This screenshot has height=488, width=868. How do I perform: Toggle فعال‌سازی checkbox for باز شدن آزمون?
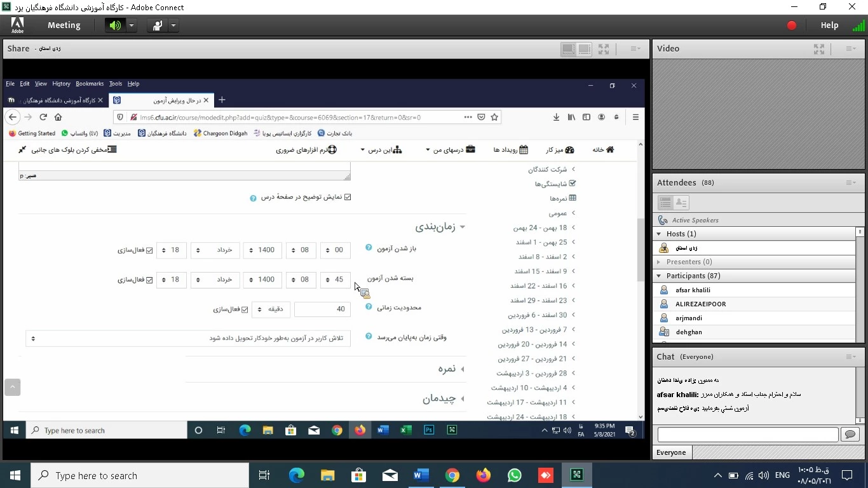150,250
